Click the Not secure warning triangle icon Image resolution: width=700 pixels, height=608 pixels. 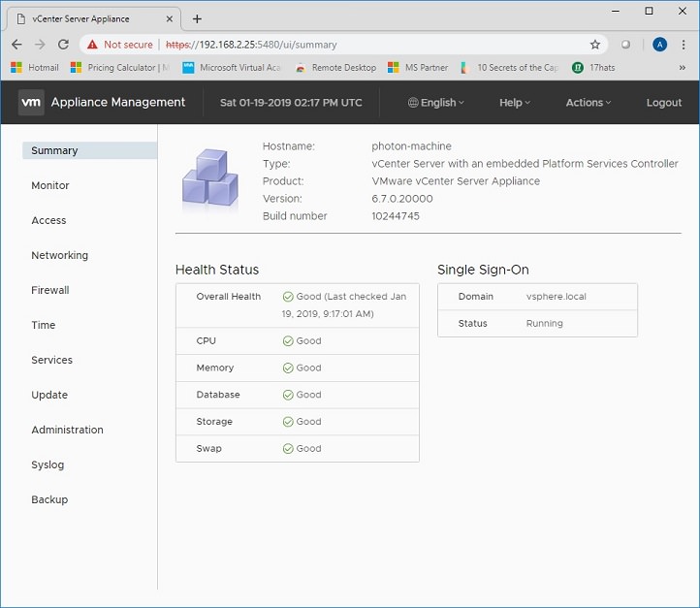click(x=92, y=45)
